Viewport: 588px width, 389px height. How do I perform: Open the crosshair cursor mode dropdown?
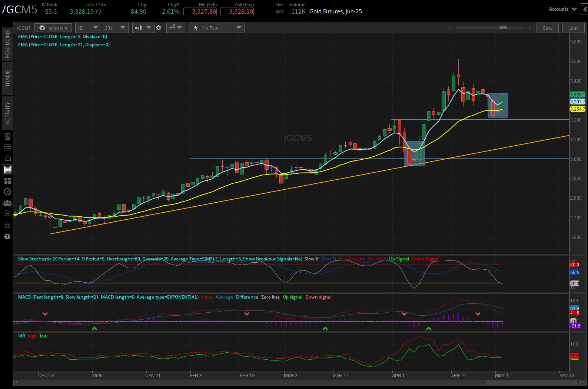point(176,28)
